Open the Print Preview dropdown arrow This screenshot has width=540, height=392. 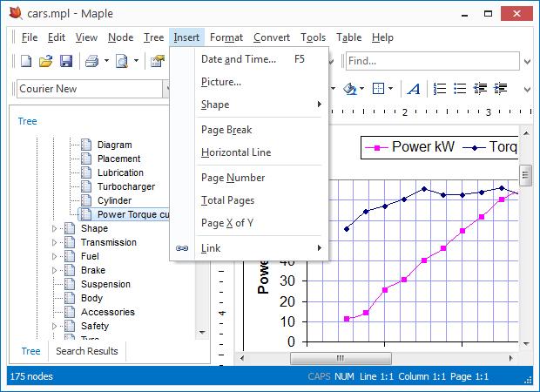coord(137,61)
